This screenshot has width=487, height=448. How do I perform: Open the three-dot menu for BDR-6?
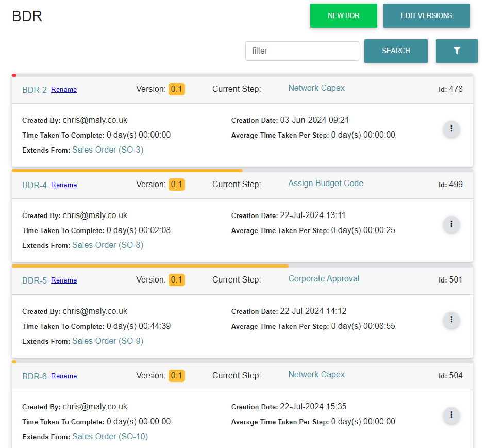(451, 415)
